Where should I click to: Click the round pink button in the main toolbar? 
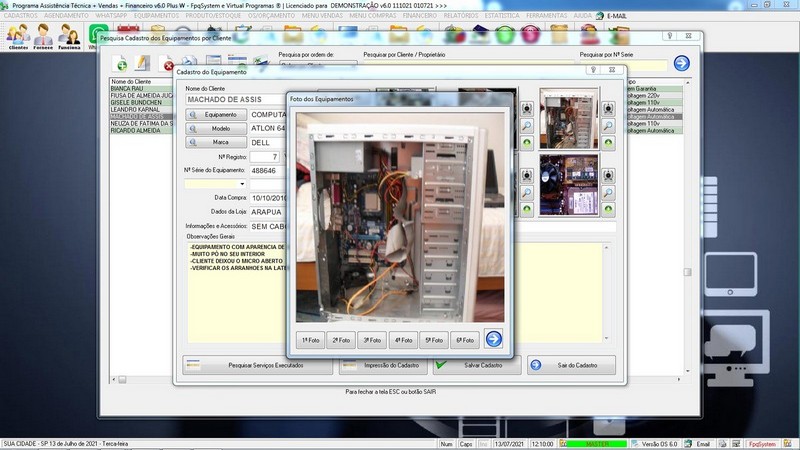(531, 35)
